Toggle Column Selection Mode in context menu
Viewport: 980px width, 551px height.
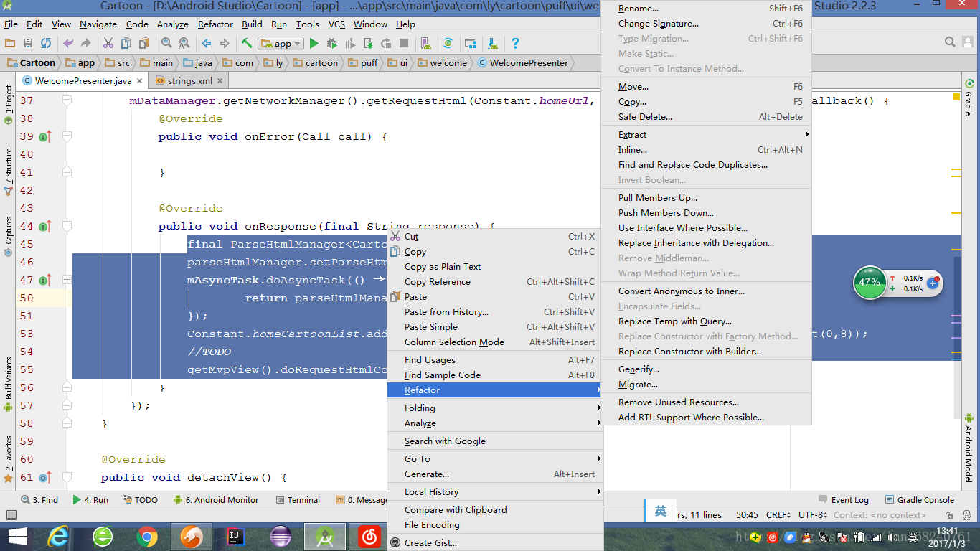pos(494,342)
